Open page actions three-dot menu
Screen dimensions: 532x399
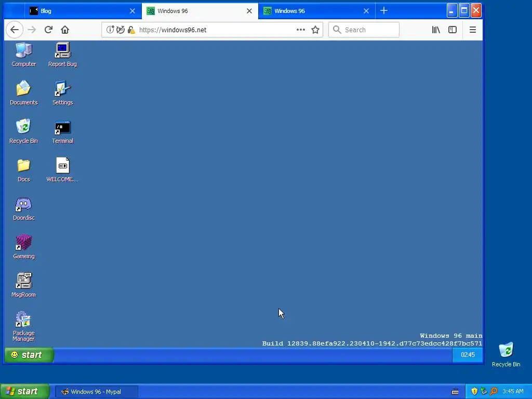click(x=301, y=30)
